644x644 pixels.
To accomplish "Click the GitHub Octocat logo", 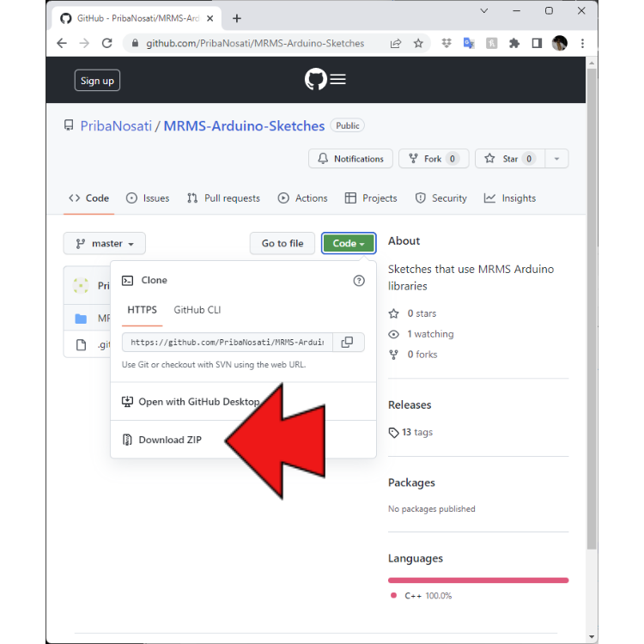I will [x=315, y=80].
